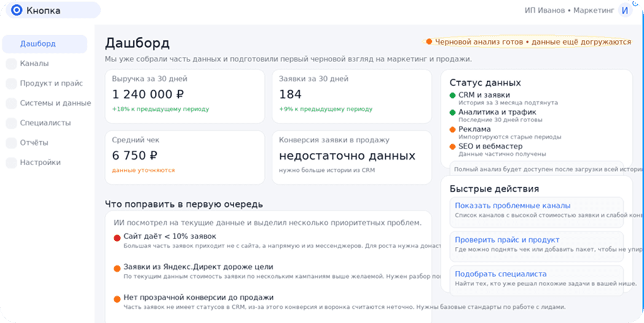Click Нет прозрачной конверсии до продажи issue
Screen dimensions: 644x323
198,297
